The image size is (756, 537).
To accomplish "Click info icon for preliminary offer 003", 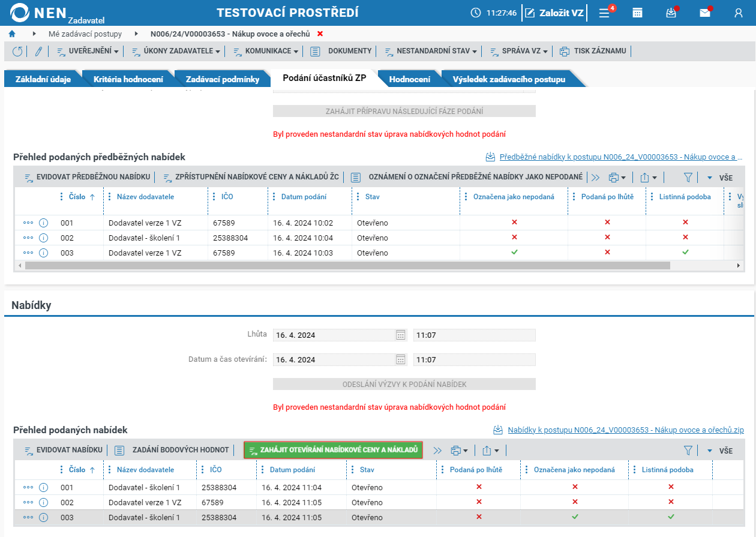I will coord(43,253).
